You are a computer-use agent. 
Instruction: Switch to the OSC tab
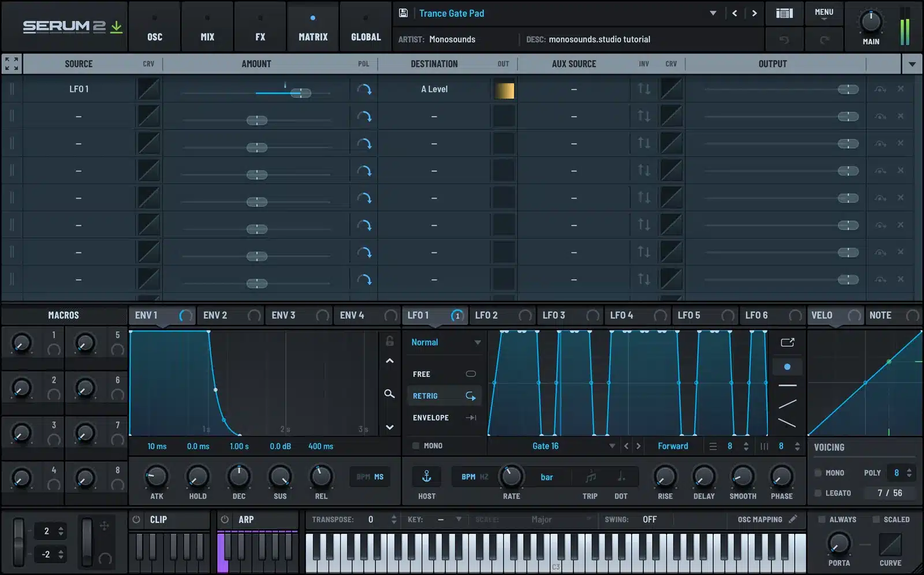(x=155, y=27)
